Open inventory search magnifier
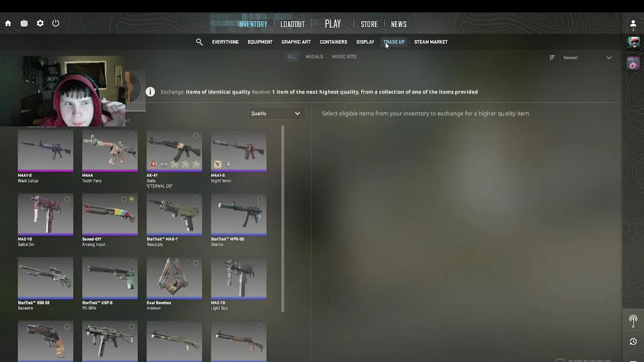 (x=199, y=42)
